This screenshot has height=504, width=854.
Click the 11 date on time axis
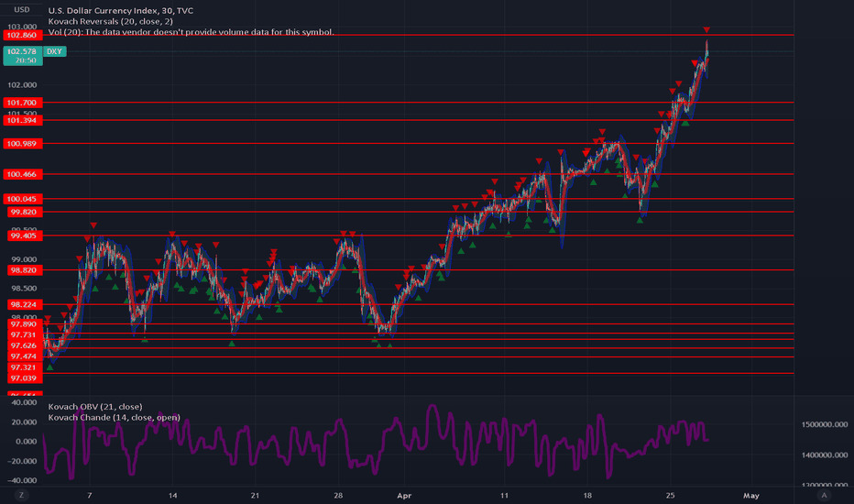point(504,495)
